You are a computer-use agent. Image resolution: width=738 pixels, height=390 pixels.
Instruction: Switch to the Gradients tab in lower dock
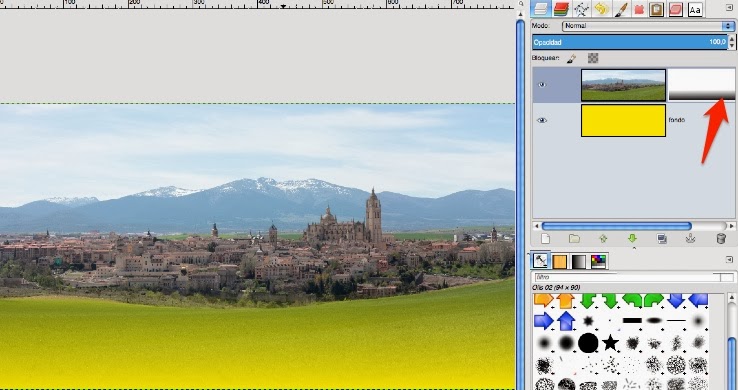click(x=579, y=262)
